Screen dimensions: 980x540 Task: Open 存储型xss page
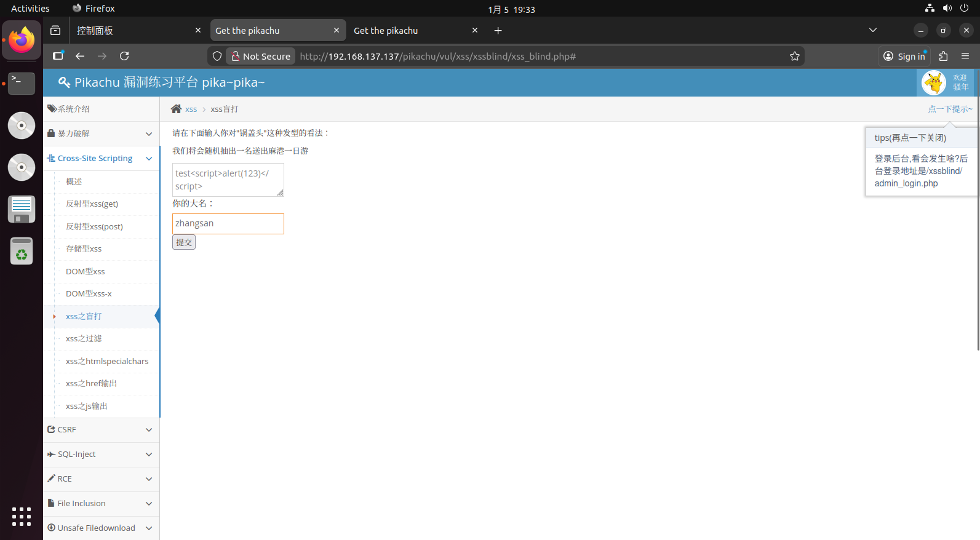pos(84,248)
